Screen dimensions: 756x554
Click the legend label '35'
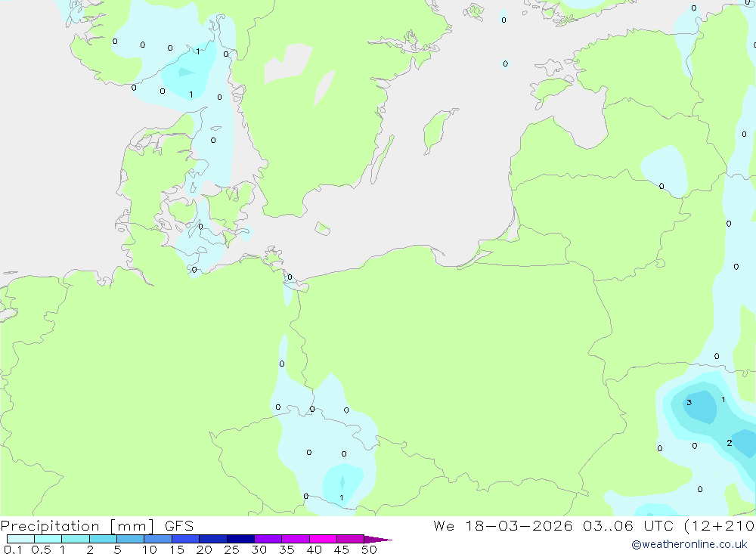287,549
